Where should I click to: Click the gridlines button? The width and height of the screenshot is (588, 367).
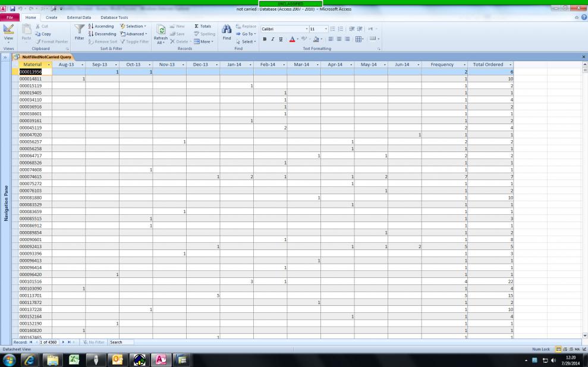pyautogui.click(x=359, y=39)
